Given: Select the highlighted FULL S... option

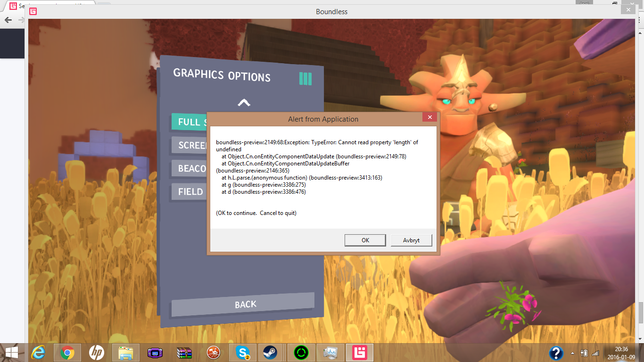Looking at the screenshot, I should tap(189, 122).
